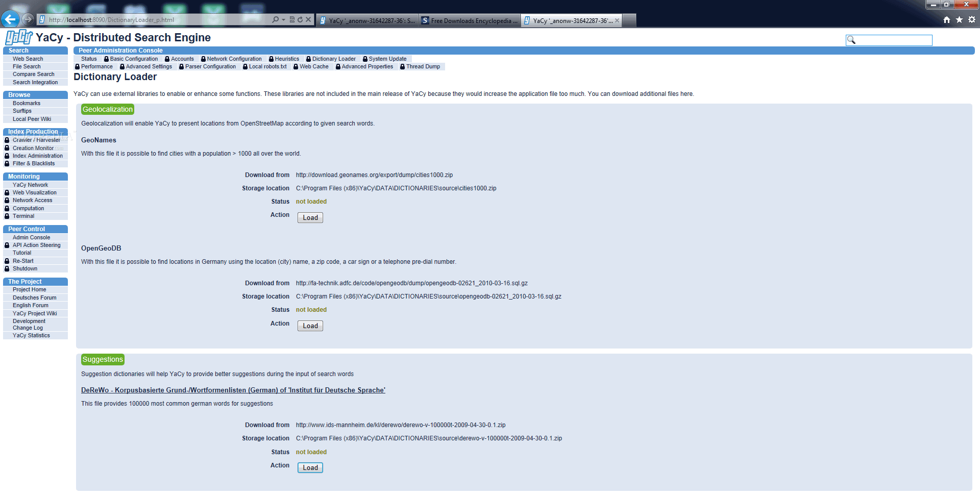The image size is (980, 496).
Task: Open Tutorial link
Action: click(x=22, y=253)
